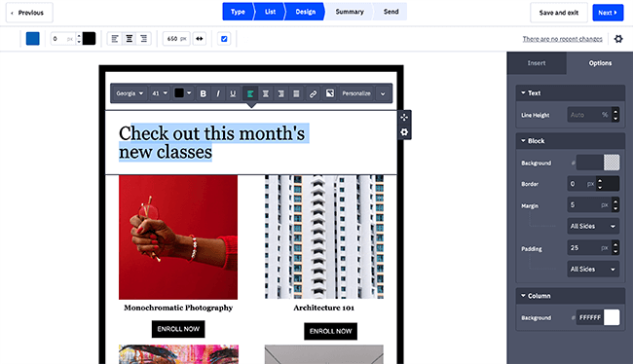633x364 pixels.
Task: Open the Georgia font dropdown
Action: (x=130, y=93)
